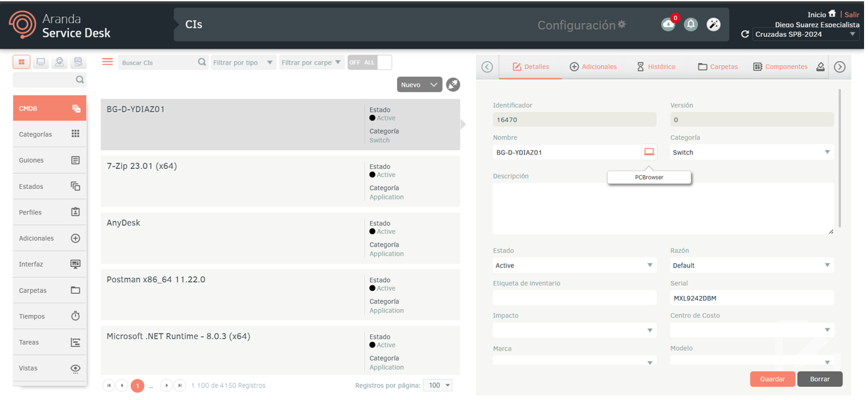Open the Centro de Costo dropdown

tap(752, 330)
